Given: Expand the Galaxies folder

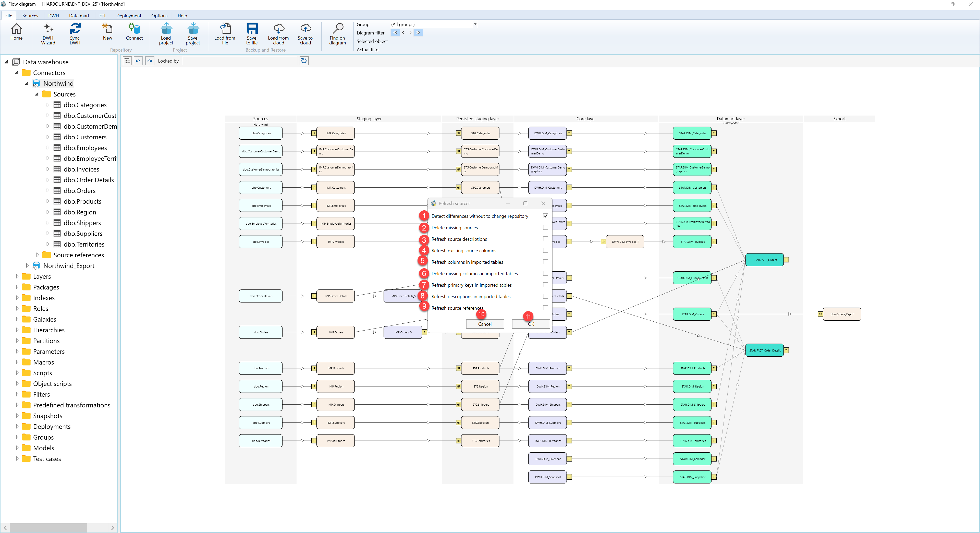Looking at the screenshot, I should click(17, 319).
